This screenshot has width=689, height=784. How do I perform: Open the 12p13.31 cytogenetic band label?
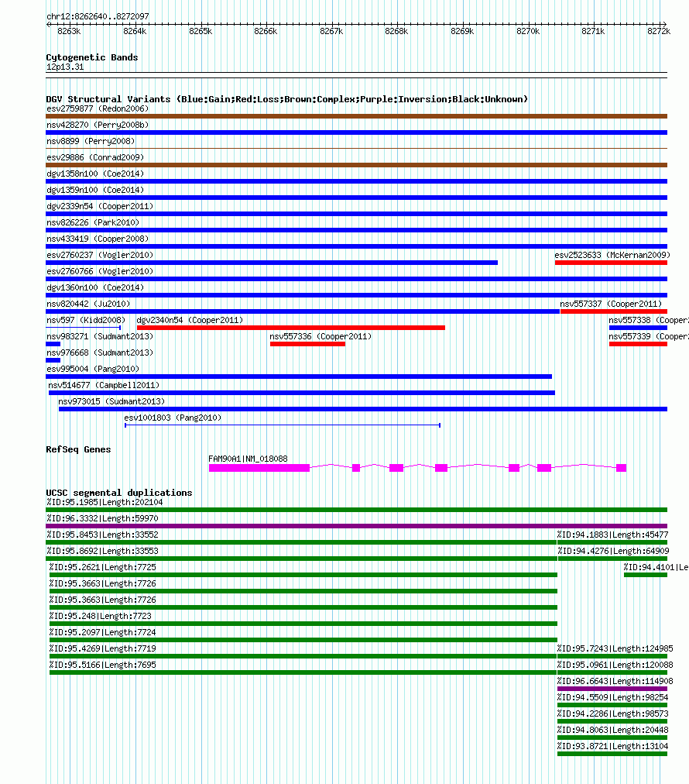click(x=65, y=67)
